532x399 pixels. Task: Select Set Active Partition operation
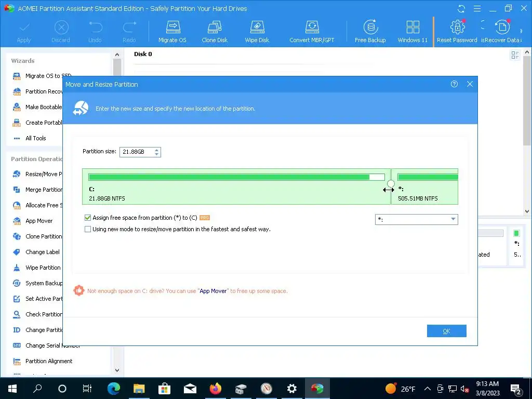[37, 299]
